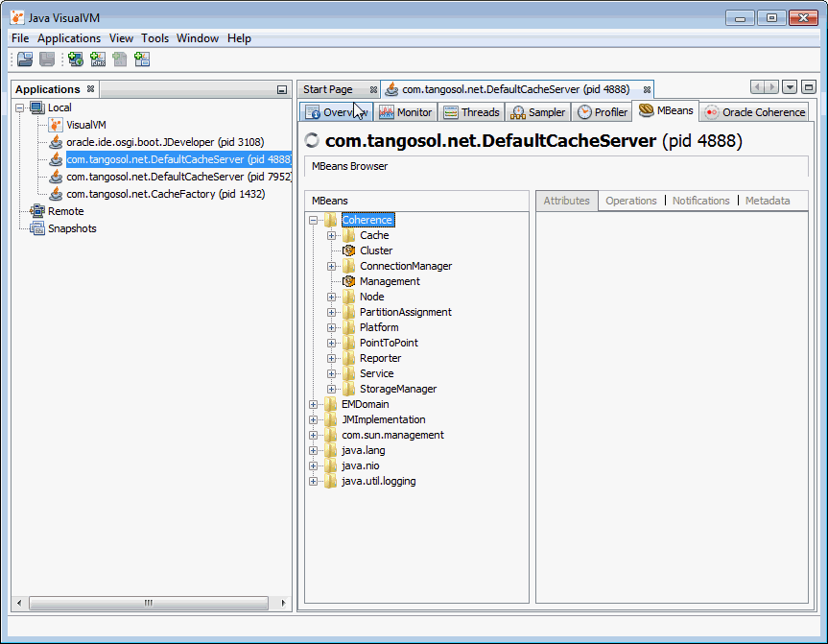The width and height of the screenshot is (828, 644).
Task: Open the File menu
Action: (x=20, y=38)
